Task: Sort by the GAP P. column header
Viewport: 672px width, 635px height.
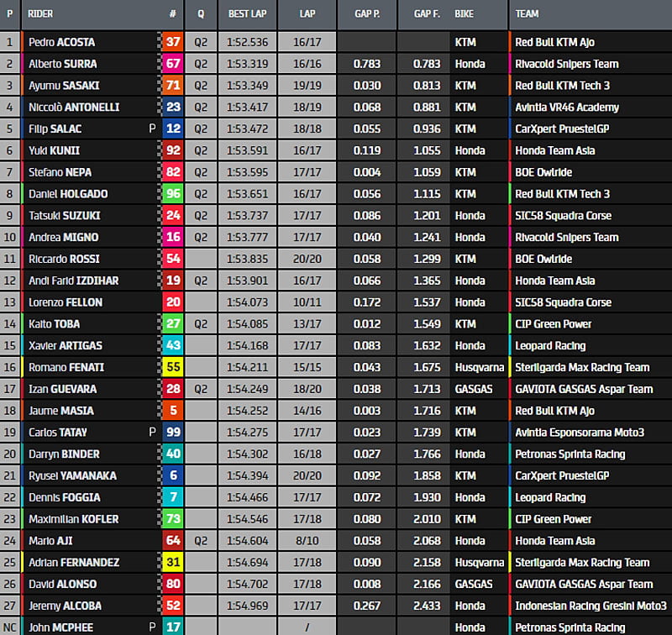Action: (x=366, y=14)
